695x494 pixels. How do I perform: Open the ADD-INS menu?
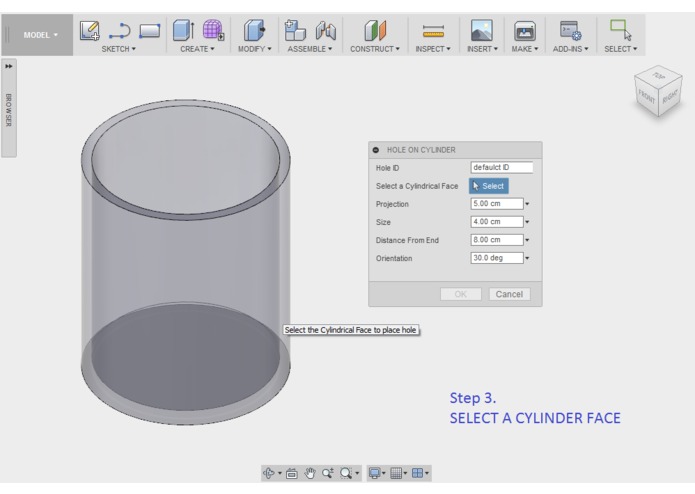(x=570, y=49)
